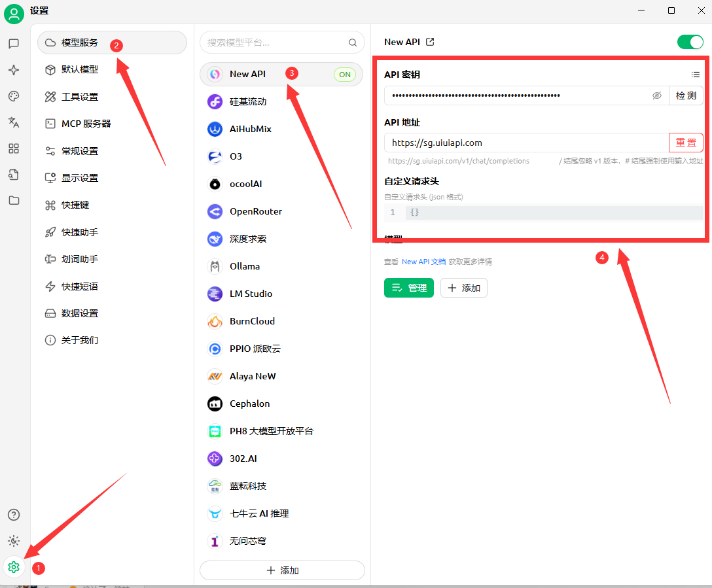The image size is (712, 588).
Task: Select the ocoolAI provider
Action: tap(281, 184)
